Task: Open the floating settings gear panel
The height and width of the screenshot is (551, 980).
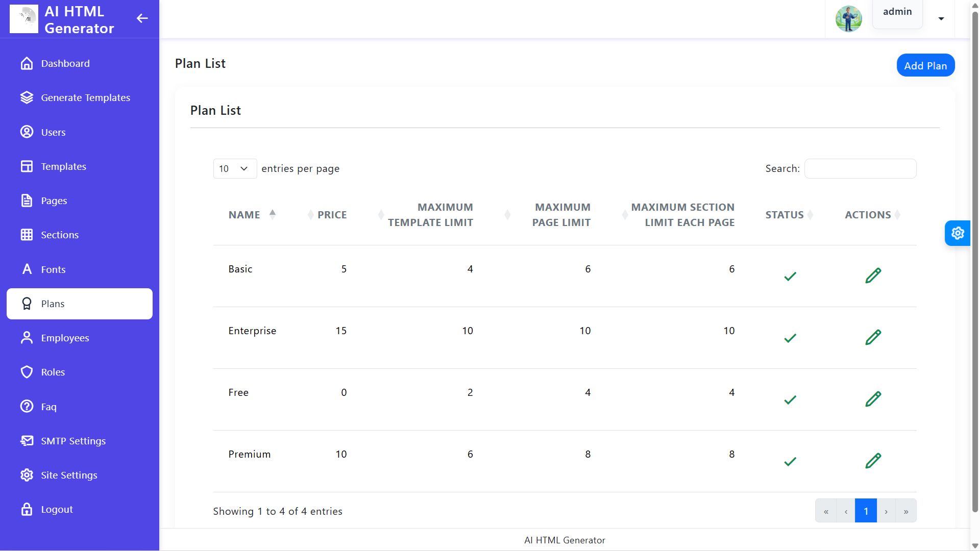Action: click(957, 233)
